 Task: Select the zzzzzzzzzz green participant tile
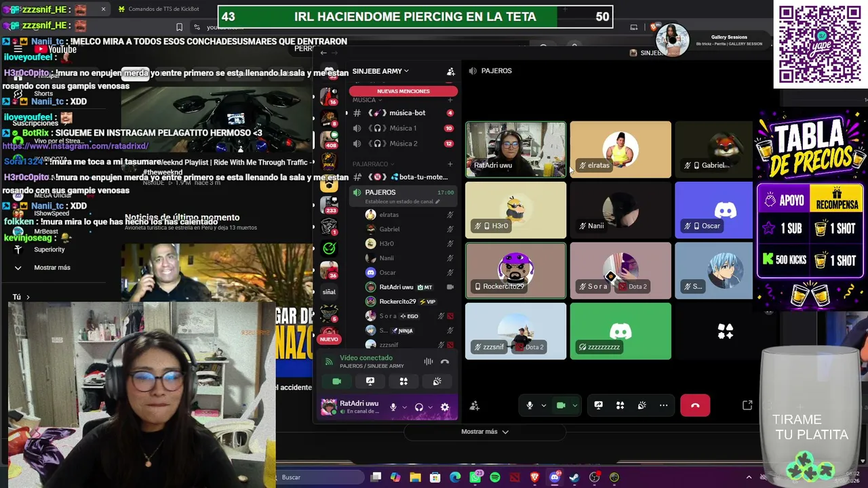point(620,331)
